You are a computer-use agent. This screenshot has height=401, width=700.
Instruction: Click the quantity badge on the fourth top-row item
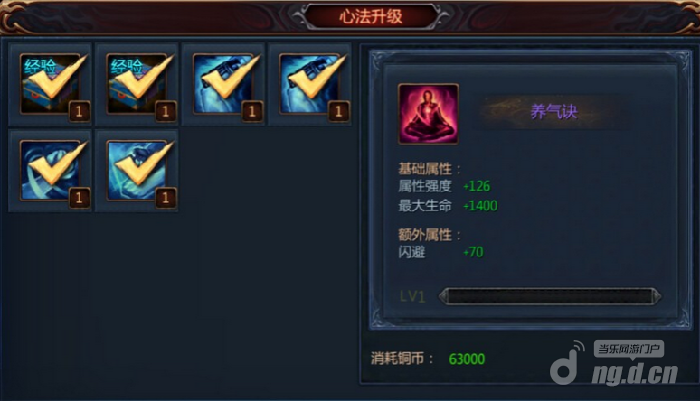(x=338, y=112)
